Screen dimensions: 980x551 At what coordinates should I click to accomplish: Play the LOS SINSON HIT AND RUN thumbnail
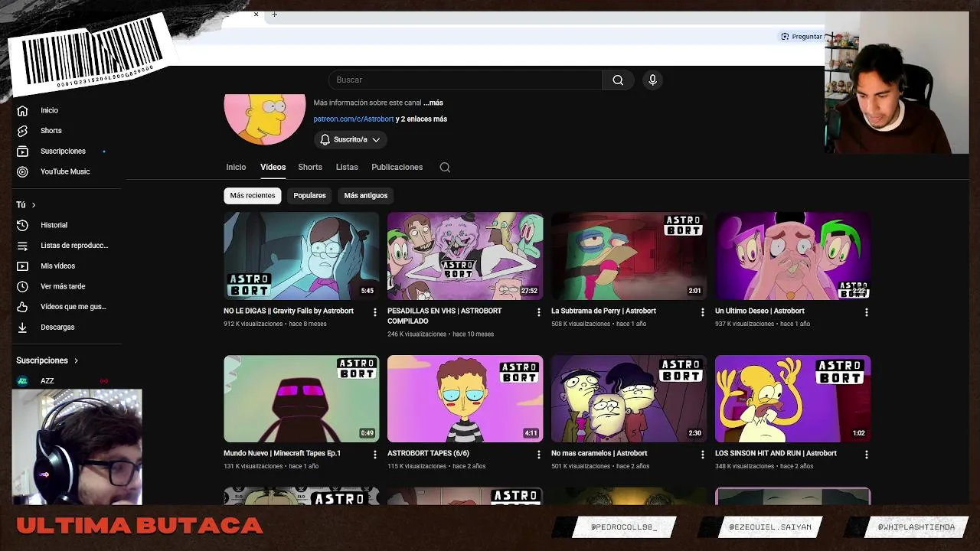point(792,399)
